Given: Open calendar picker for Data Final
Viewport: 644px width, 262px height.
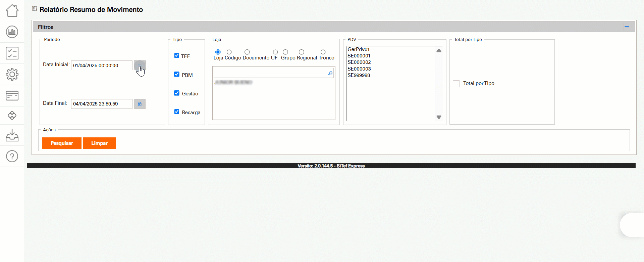Looking at the screenshot, I should click(x=140, y=104).
